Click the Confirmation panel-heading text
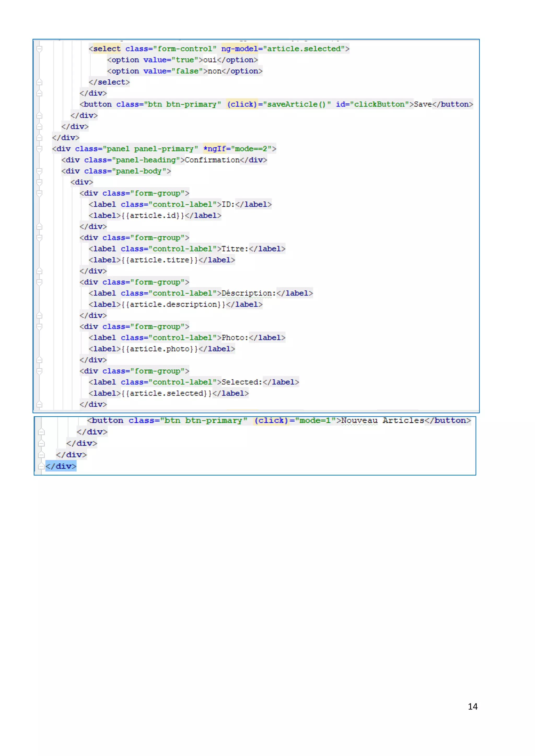Screen dimensions: 535x756 click(212, 160)
